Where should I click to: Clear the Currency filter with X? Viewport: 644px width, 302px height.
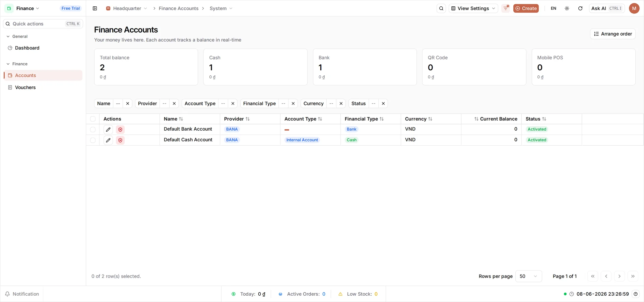click(x=341, y=103)
